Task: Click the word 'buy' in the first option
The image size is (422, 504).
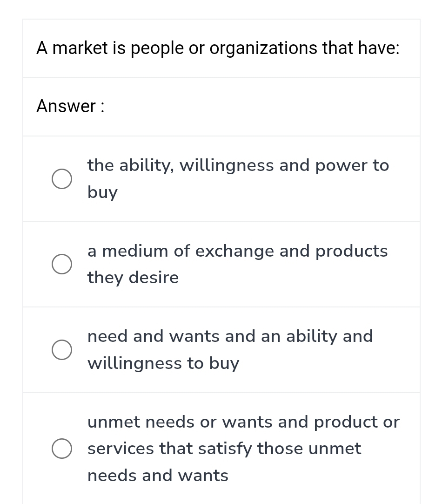Action: pyautogui.click(x=102, y=191)
